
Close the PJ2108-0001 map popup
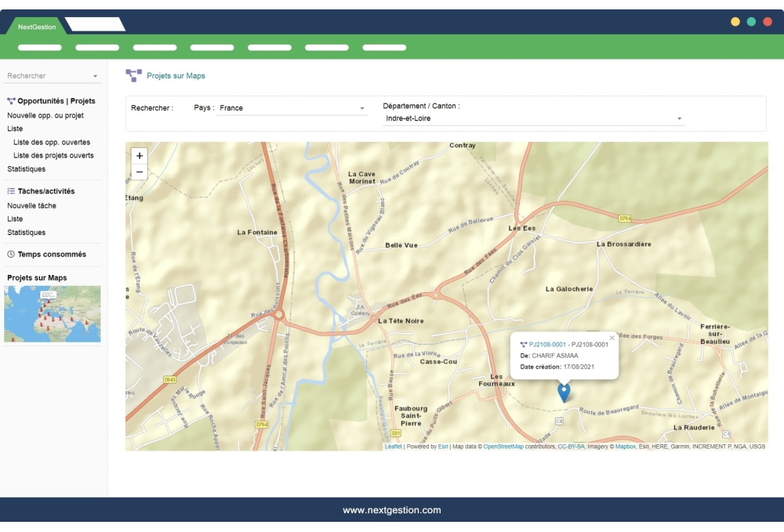tap(612, 338)
